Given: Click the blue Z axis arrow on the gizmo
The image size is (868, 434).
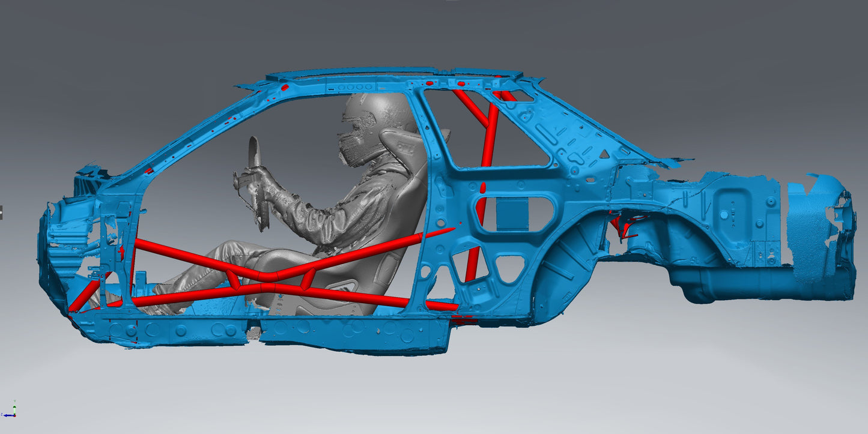Looking at the screenshot, I should pyautogui.click(x=7, y=415).
